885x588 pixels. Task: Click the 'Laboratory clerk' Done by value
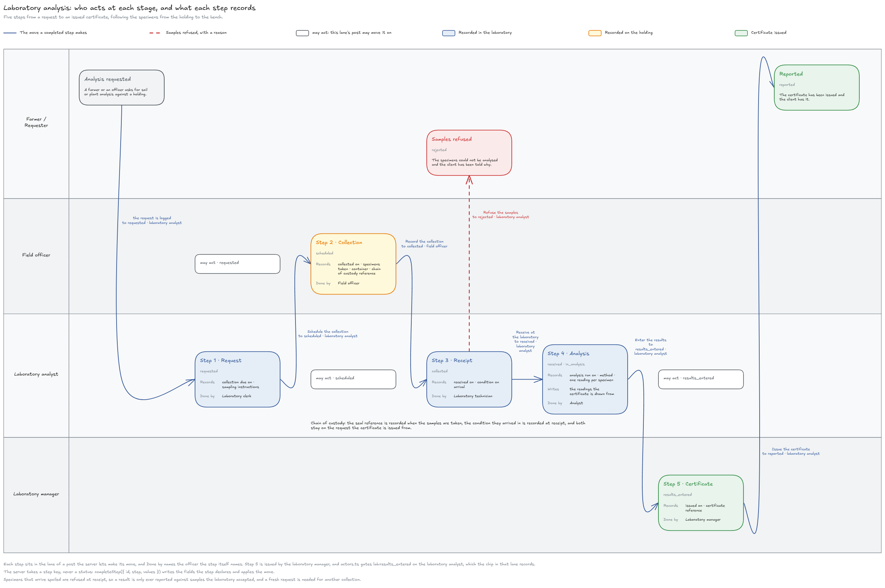(236, 396)
